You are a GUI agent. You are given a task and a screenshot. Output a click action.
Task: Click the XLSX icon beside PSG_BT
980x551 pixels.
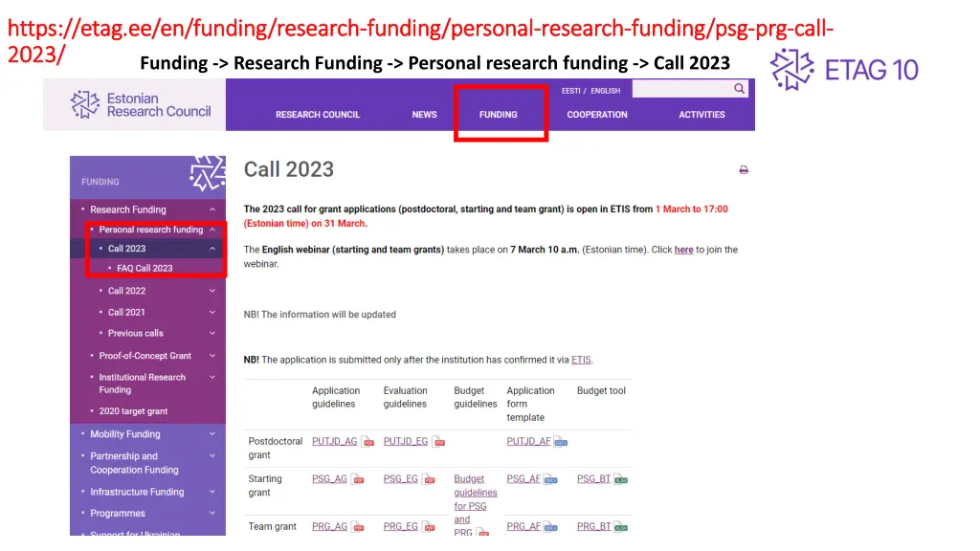[x=621, y=479]
